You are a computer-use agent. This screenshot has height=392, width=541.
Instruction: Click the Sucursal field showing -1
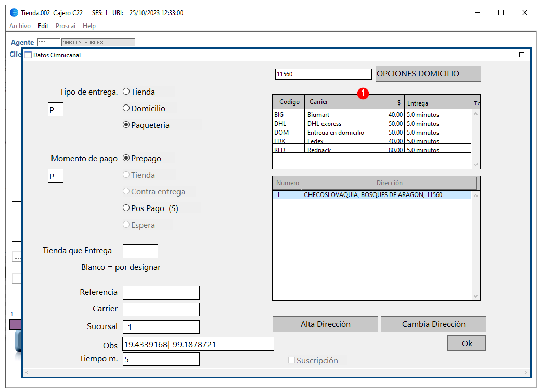point(161,327)
